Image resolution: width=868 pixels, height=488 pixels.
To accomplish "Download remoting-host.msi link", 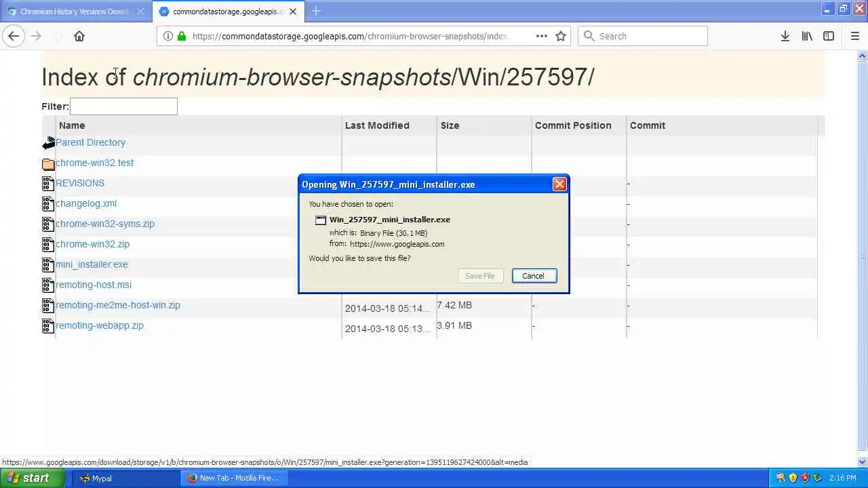I will [94, 285].
